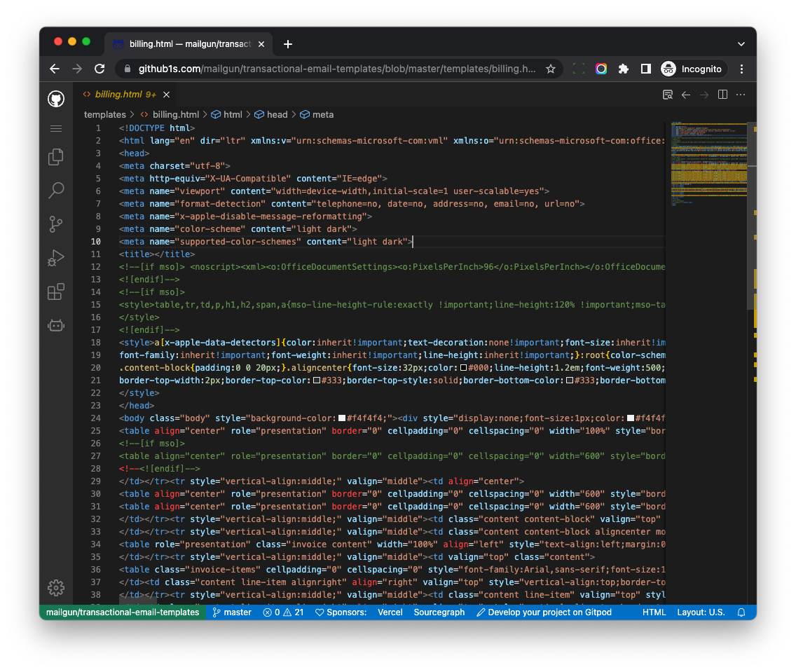Open the Source Control view
Viewport: 796px width, 672px height.
point(56,224)
